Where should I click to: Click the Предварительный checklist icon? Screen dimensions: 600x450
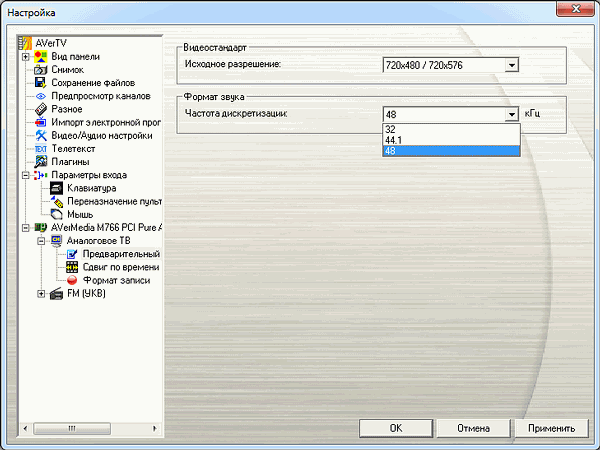click(72, 254)
